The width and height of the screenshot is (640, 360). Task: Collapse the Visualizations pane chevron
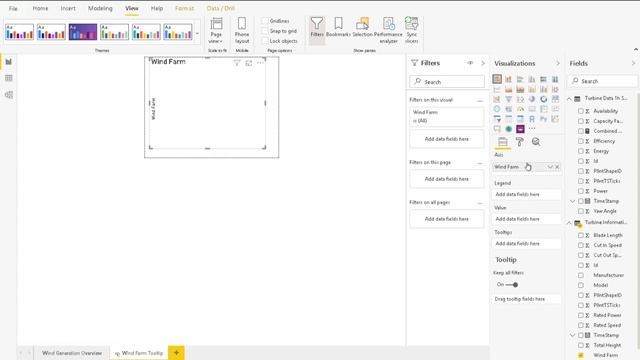(558, 63)
